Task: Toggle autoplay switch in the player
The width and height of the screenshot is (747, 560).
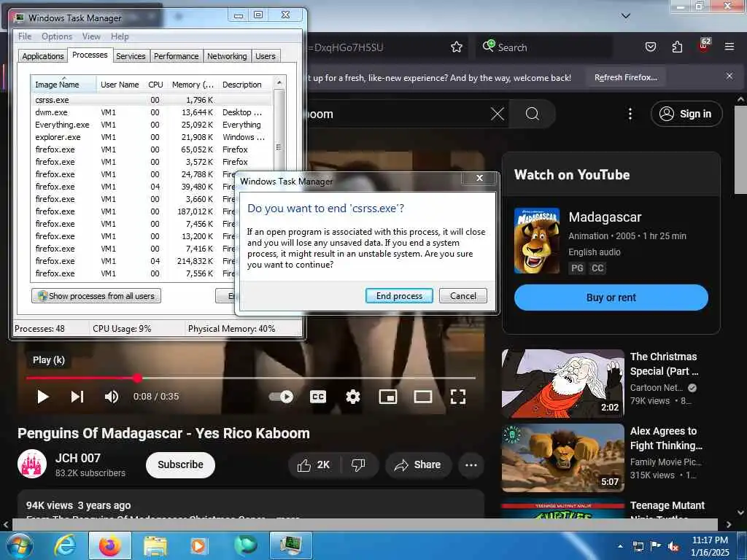Action: [281, 397]
